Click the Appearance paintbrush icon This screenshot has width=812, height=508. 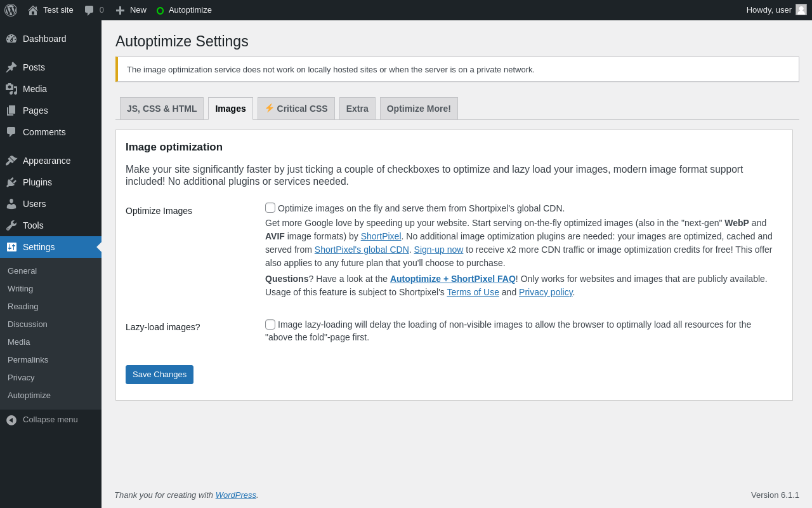(11, 161)
